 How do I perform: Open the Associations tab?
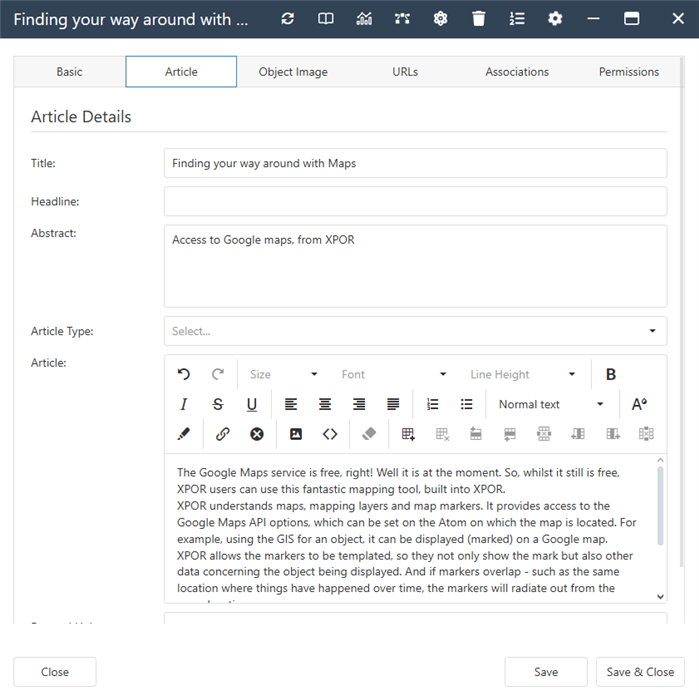point(517,72)
